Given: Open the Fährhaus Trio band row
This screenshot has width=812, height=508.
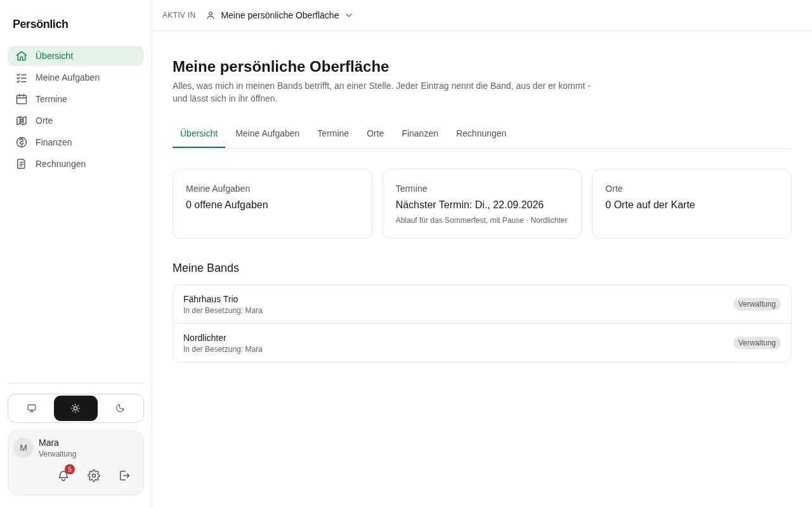Looking at the screenshot, I should tap(482, 304).
